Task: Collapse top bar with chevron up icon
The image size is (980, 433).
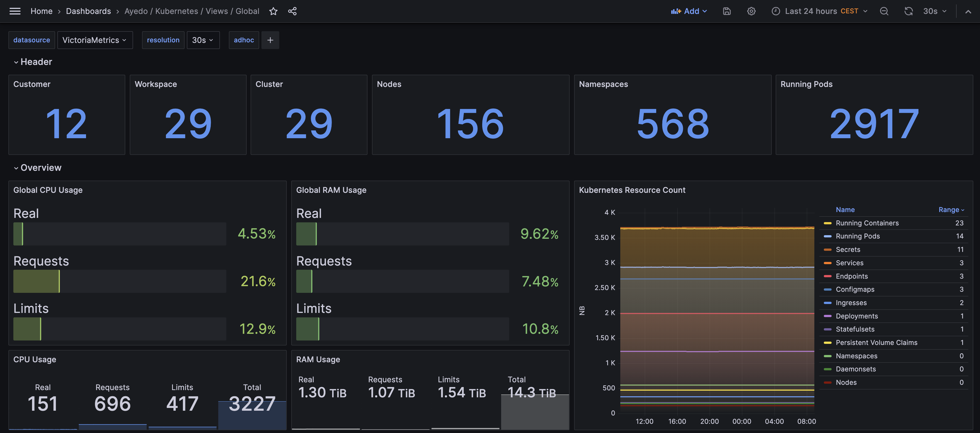Action: pyautogui.click(x=968, y=11)
